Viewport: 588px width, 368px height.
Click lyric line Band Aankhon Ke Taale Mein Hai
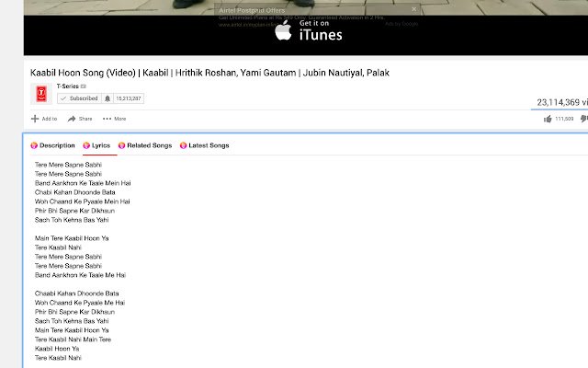83,183
